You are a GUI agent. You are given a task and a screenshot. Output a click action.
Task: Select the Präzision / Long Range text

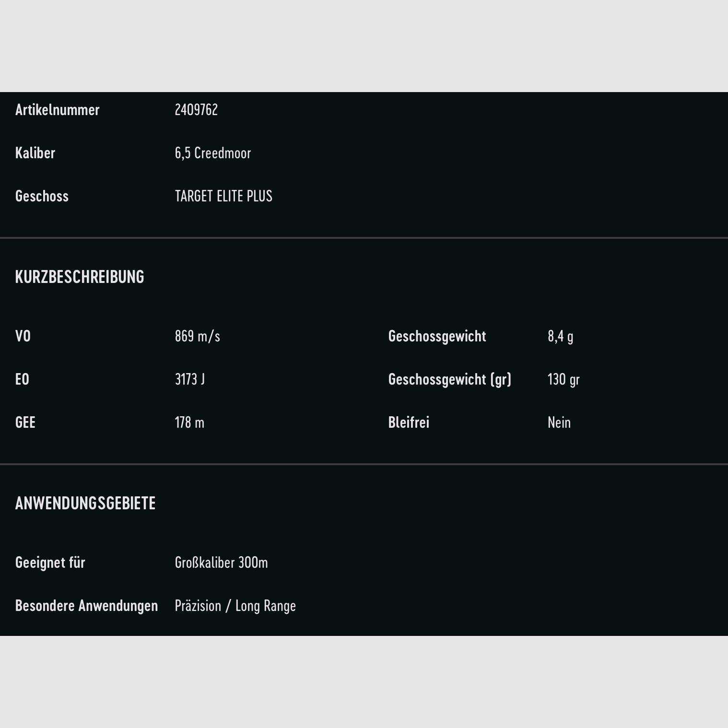pos(235,606)
